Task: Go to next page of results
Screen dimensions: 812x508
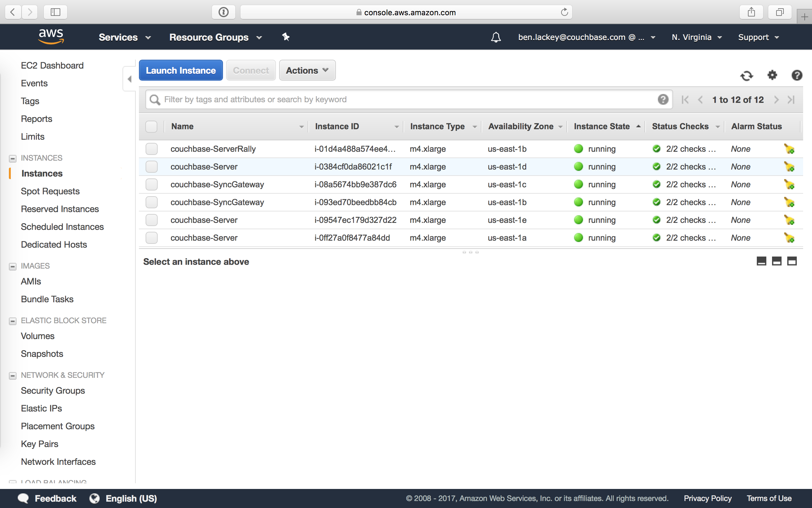Action: pyautogui.click(x=776, y=100)
